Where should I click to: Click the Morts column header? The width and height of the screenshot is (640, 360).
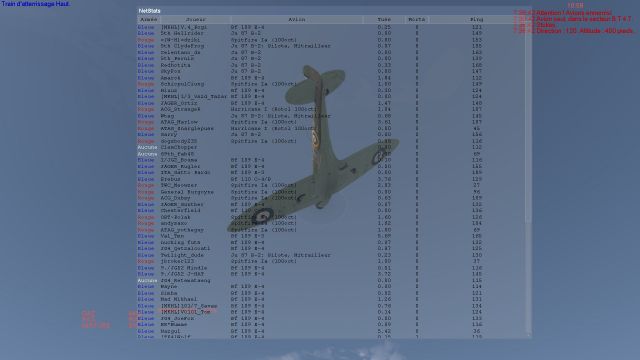417,20
